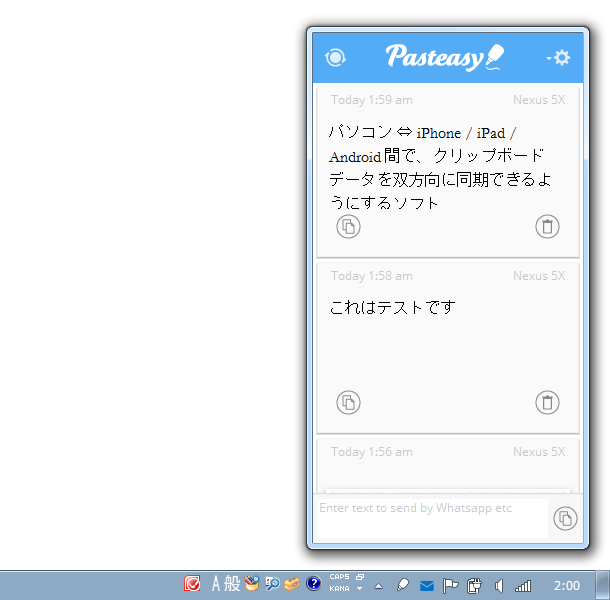Click the sync refresh icon in Pasteasy header
Viewport: 610px width, 600px height.
335,58
